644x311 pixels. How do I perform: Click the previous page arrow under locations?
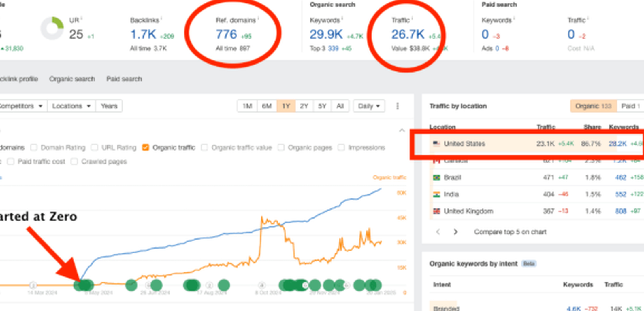pos(438,232)
